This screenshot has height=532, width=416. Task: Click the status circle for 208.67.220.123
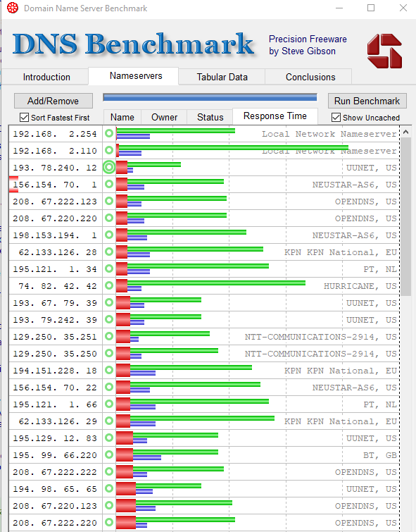109,505
